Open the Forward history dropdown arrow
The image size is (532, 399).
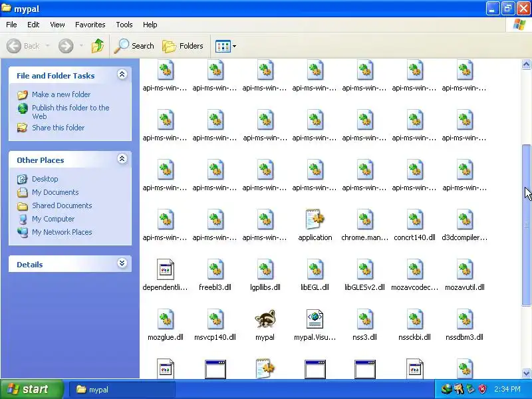[x=81, y=46]
